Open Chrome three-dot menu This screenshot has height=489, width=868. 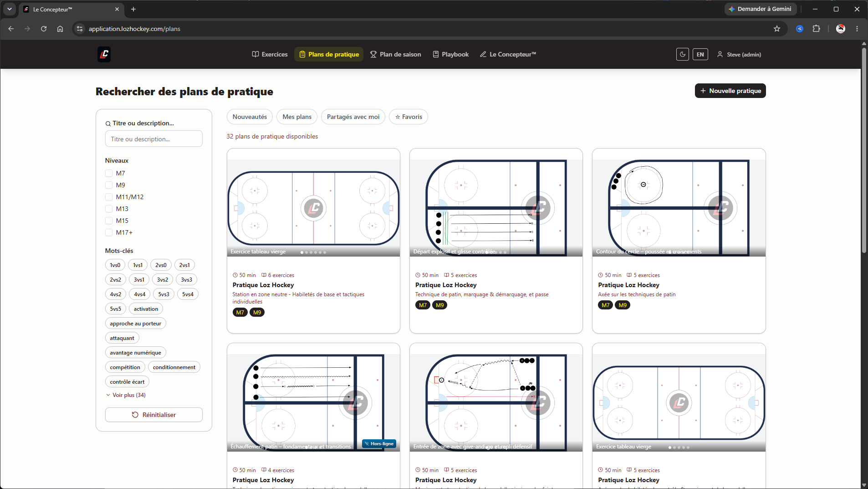point(857,29)
